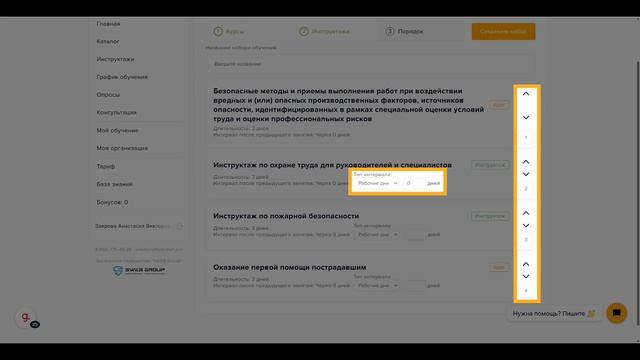Open 'График обучения' in the sidebar
This screenshot has width=640, height=360.
click(x=122, y=77)
